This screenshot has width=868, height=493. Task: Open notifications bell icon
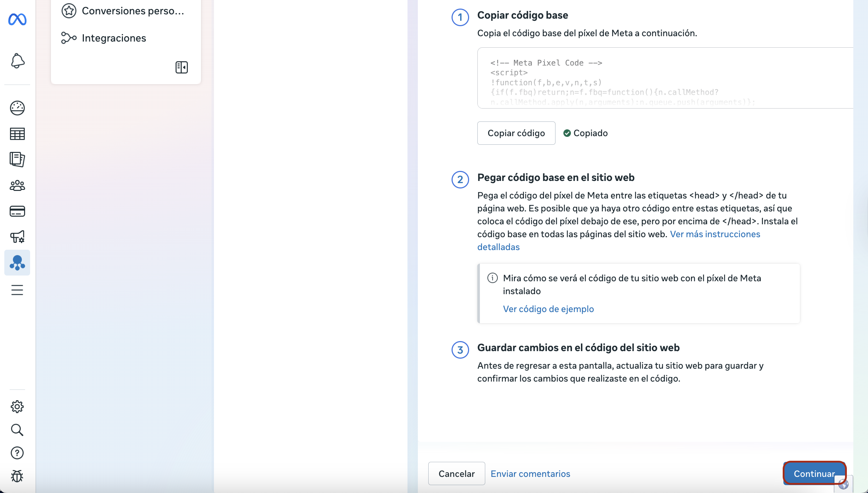click(x=17, y=61)
